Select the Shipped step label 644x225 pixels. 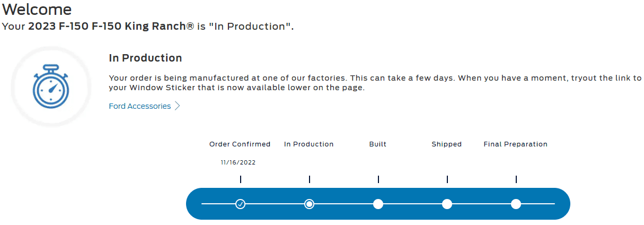coord(446,144)
